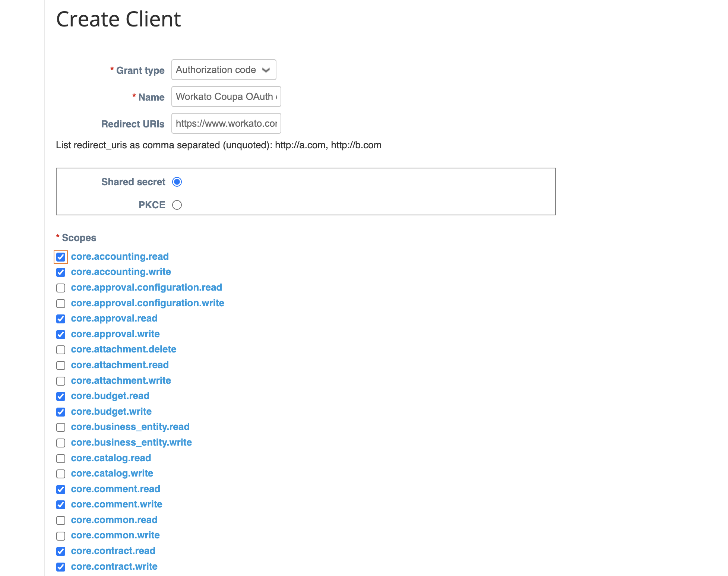Open the core.contract.read scope link
Viewport: 728px width, 576px height.
click(x=113, y=551)
